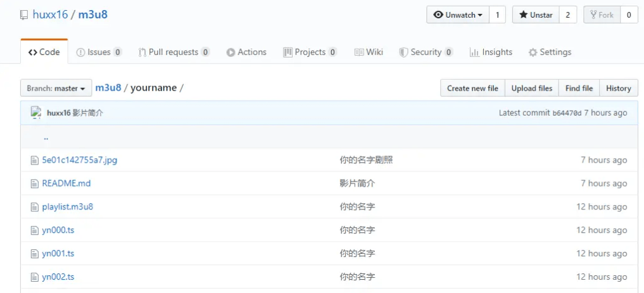This screenshot has height=293, width=644.
Task: Open the playlist.m3u8 file
Action: coord(68,207)
